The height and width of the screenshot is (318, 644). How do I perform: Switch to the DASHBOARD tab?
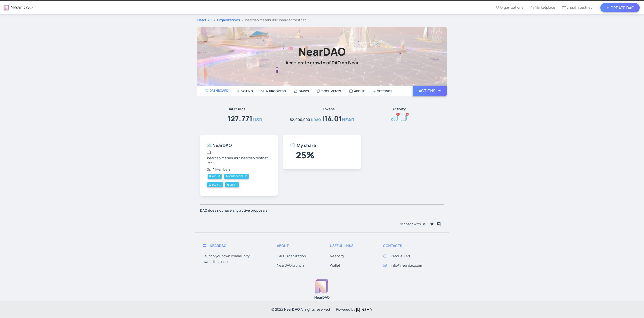pos(217,91)
